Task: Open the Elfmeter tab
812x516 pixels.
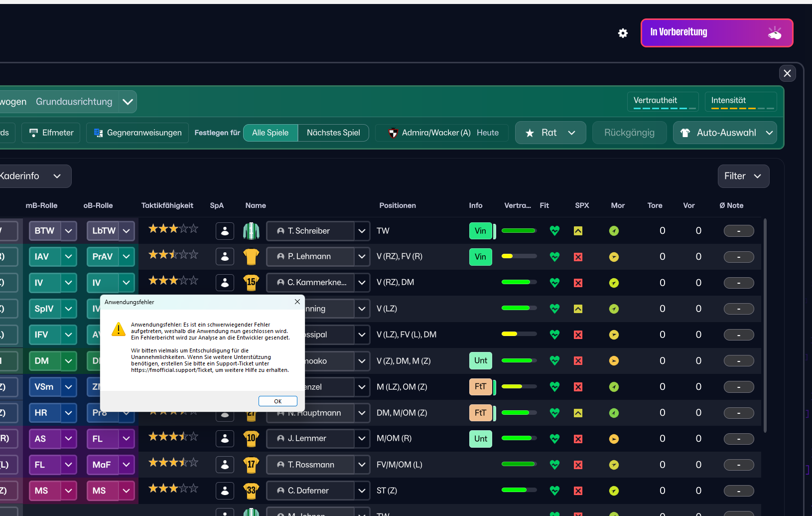Action: click(x=51, y=133)
